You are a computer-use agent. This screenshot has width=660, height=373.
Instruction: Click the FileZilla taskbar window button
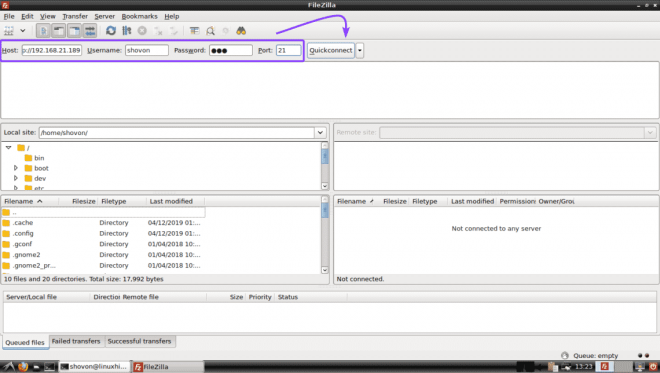click(x=168, y=367)
